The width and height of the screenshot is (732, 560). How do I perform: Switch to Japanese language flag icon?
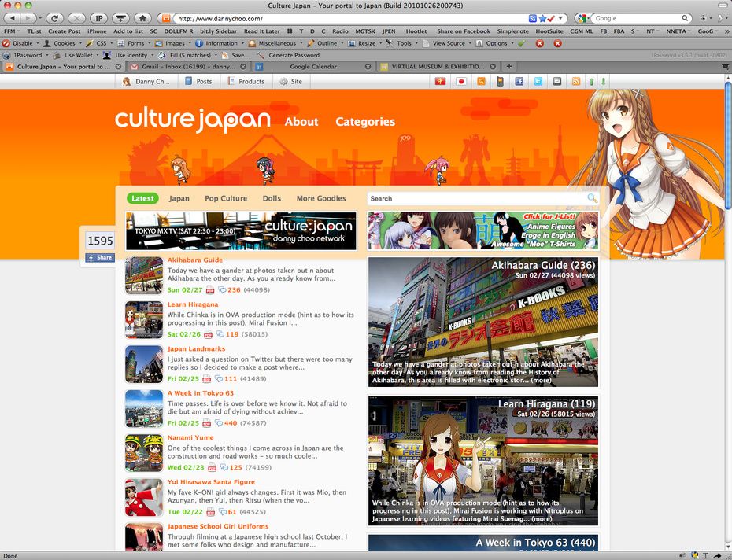461,81
